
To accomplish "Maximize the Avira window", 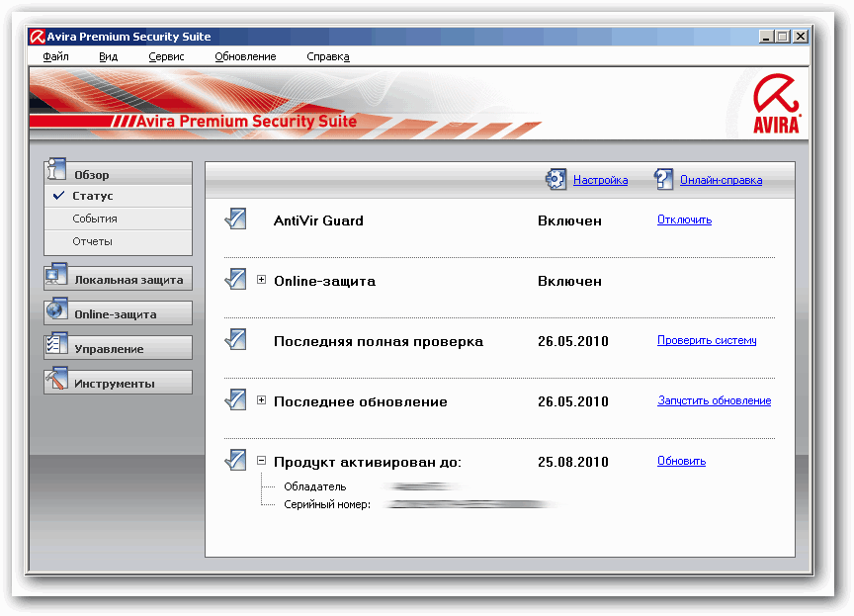I will 783,37.
